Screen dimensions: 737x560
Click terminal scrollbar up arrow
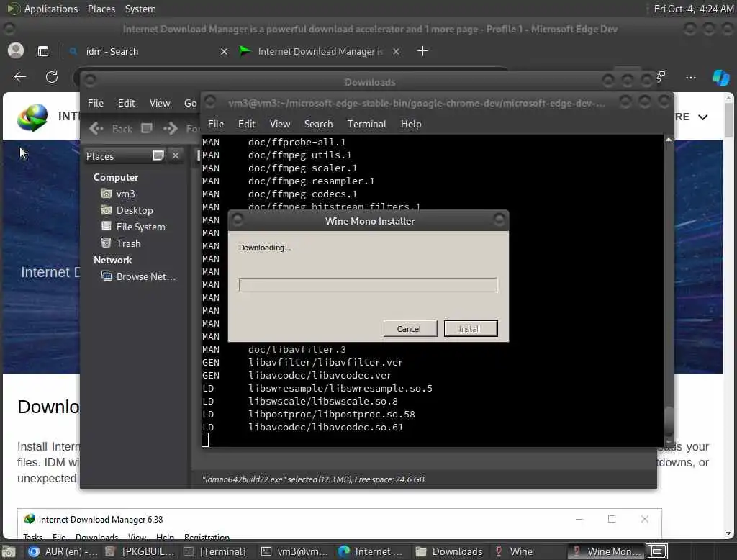coord(669,140)
